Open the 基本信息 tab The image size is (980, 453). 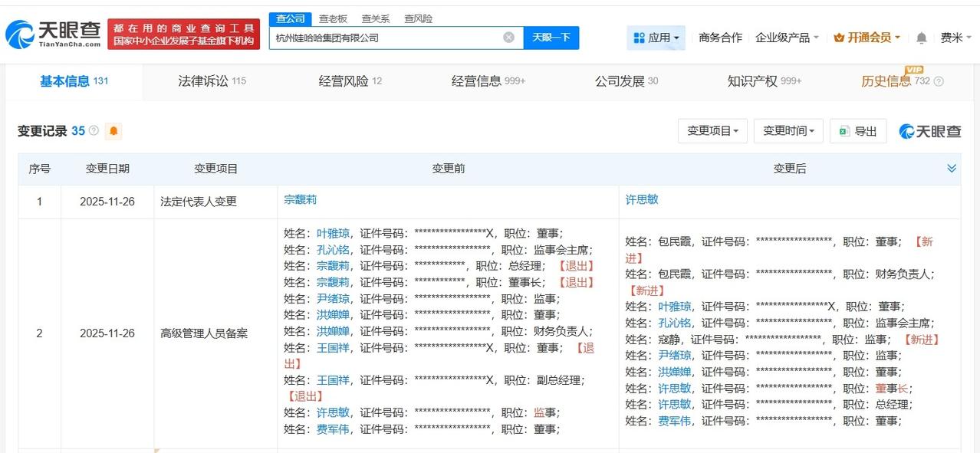pyautogui.click(x=74, y=81)
